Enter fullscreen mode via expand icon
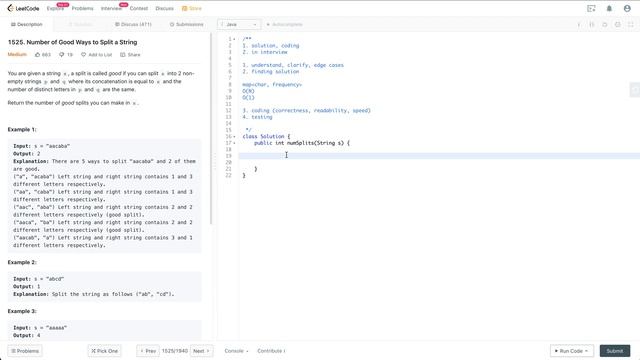The image size is (640, 360). point(631,25)
